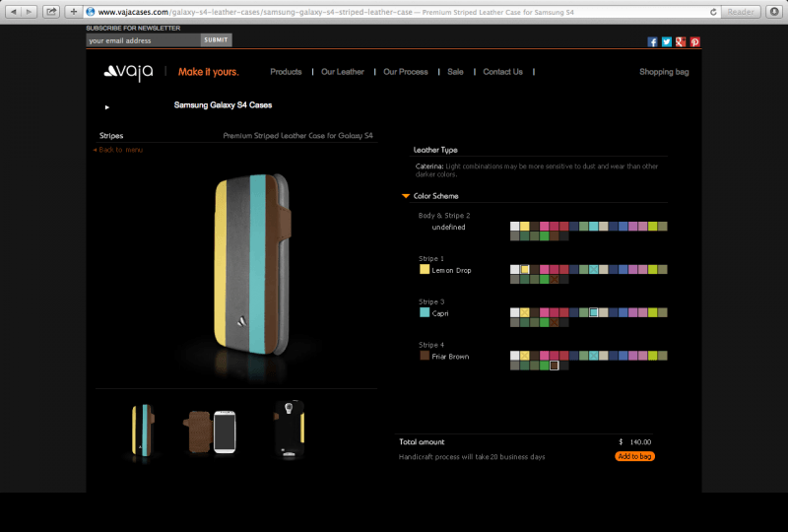This screenshot has width=788, height=532.
Task: Click the breadcrumb arrow before Samsung Galaxy S4 Cases
Action: point(107,107)
